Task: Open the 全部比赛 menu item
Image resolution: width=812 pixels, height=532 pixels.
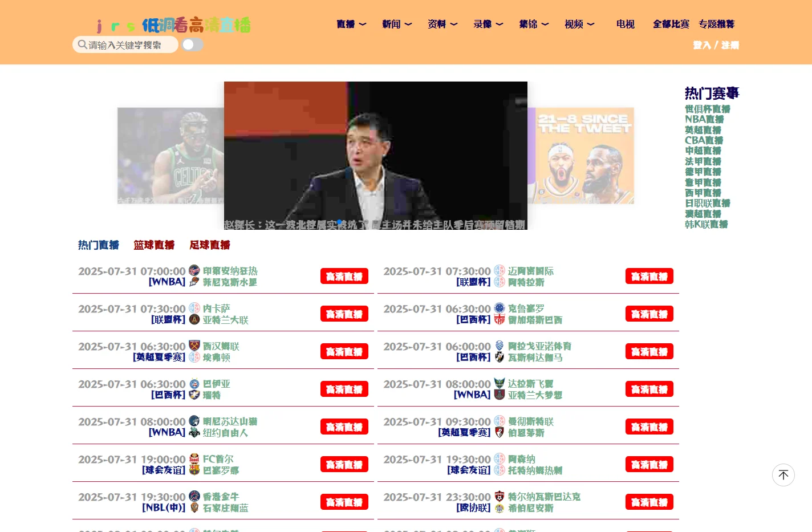Action: (671, 24)
